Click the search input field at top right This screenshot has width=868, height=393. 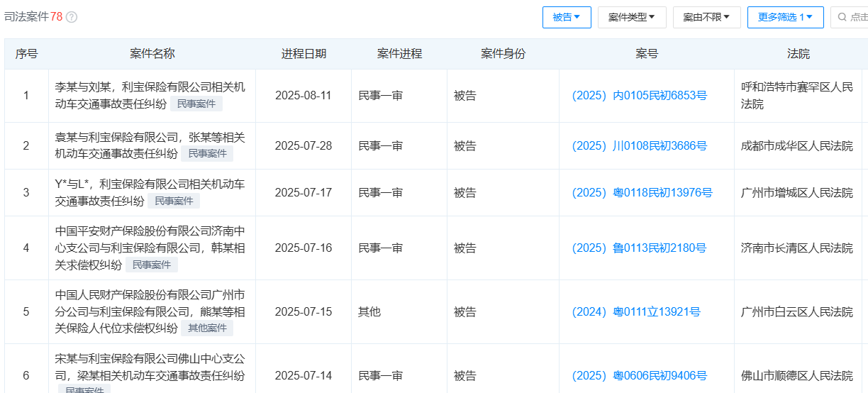[x=850, y=17]
